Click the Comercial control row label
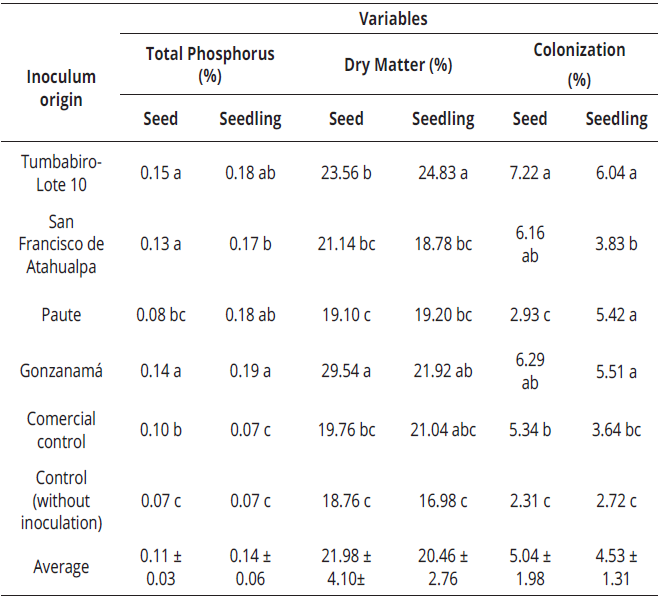 click(61, 430)
